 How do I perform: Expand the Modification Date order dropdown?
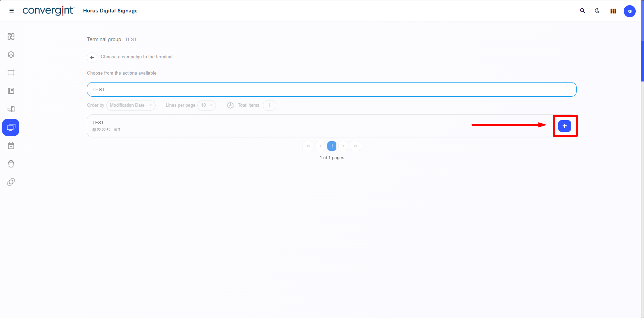click(131, 105)
